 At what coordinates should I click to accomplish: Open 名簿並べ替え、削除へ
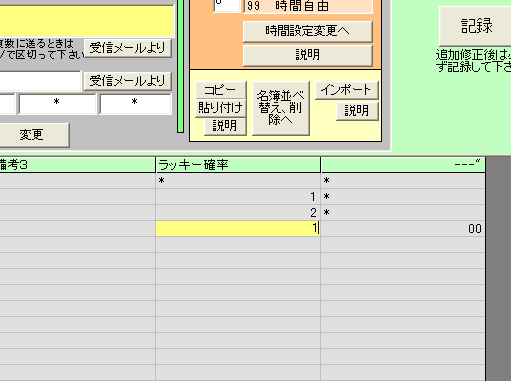281,108
